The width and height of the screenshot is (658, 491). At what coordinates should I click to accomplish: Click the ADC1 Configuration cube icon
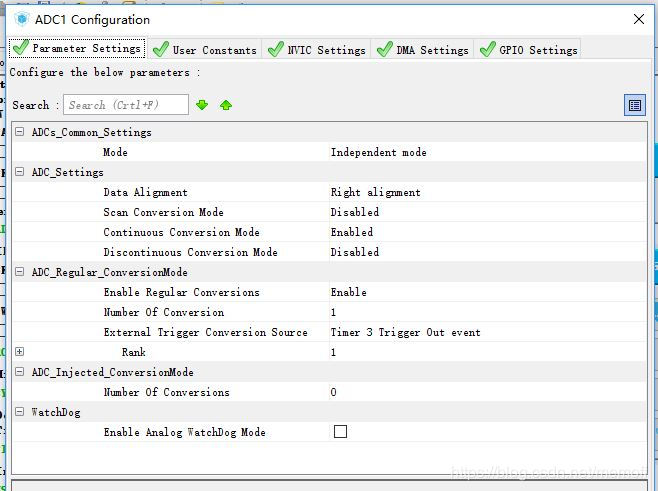tap(21, 19)
